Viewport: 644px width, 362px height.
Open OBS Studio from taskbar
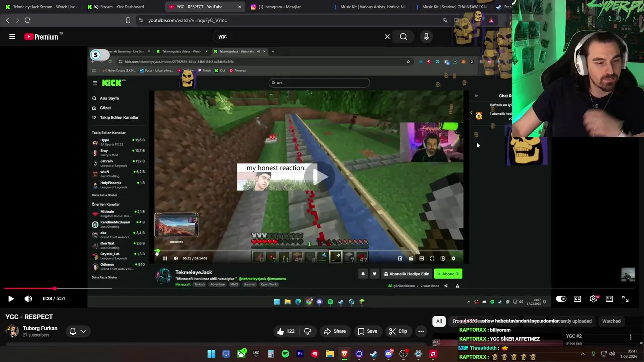(403, 354)
